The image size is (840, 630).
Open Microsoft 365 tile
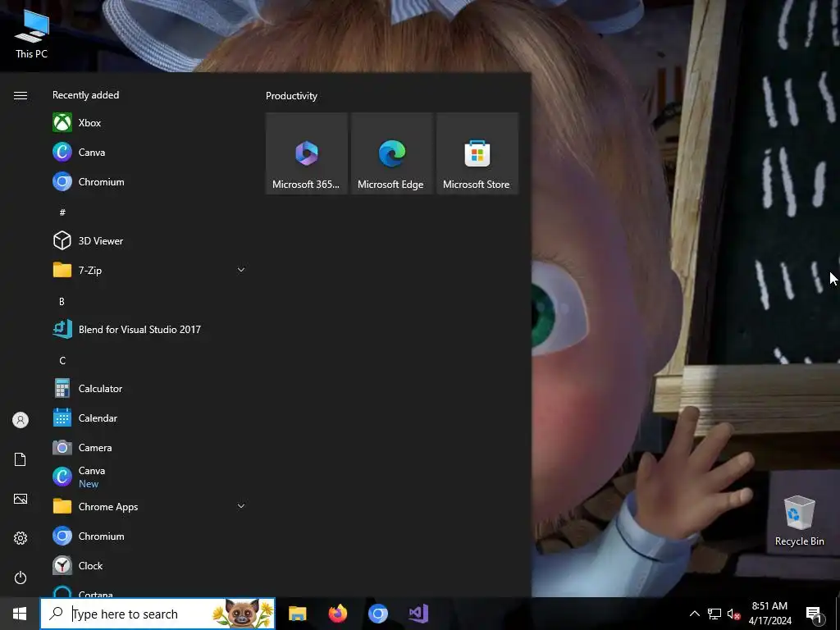[307, 153]
